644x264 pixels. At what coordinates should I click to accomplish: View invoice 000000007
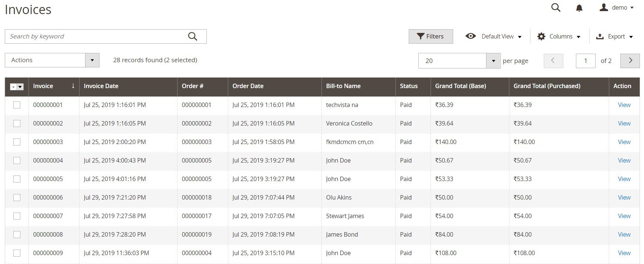tap(624, 216)
